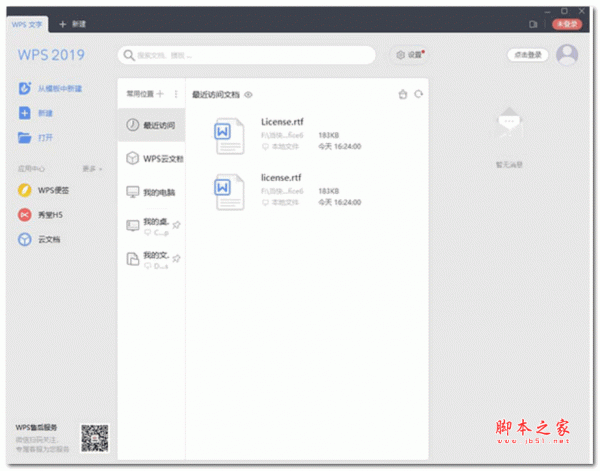Click the 暂无消息 label
The height and width of the screenshot is (471, 600).
pyautogui.click(x=509, y=165)
